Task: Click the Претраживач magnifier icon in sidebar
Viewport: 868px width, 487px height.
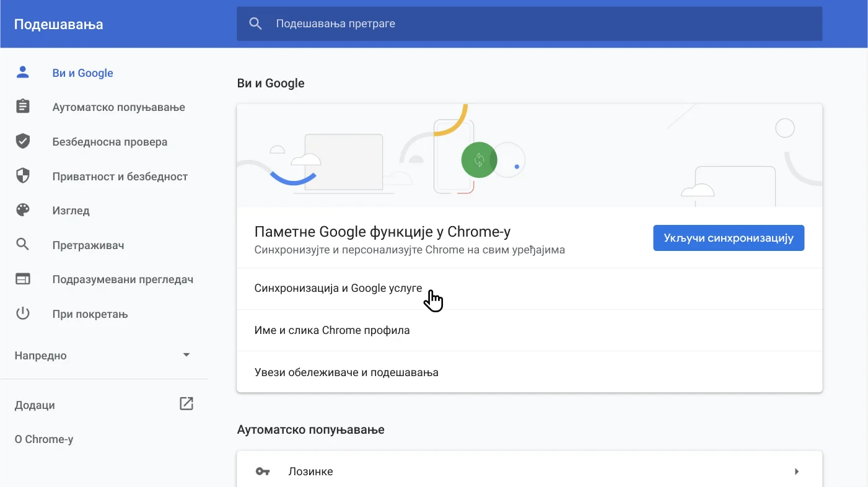Action: click(x=22, y=245)
